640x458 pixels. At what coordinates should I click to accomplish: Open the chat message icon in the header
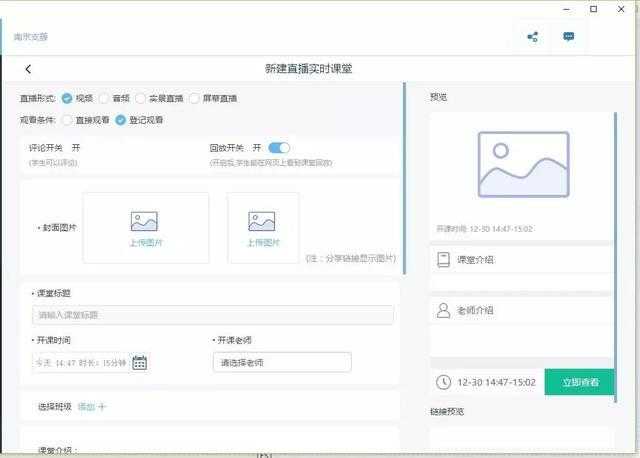tap(568, 37)
